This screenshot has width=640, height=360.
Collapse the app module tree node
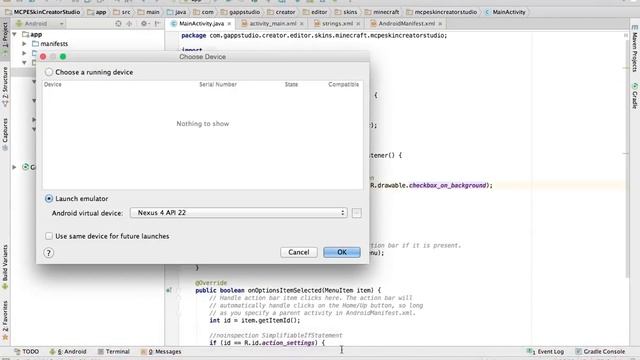(x=15, y=34)
